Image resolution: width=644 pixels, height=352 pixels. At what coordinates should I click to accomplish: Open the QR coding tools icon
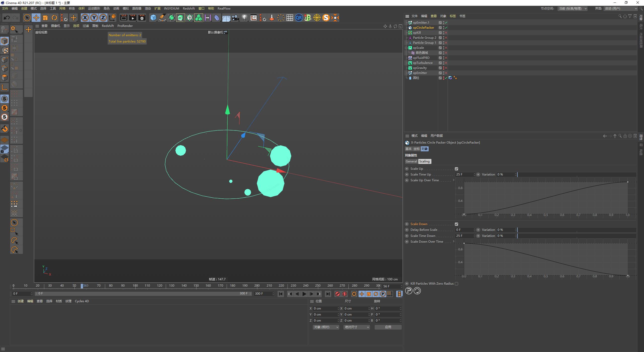299,18
